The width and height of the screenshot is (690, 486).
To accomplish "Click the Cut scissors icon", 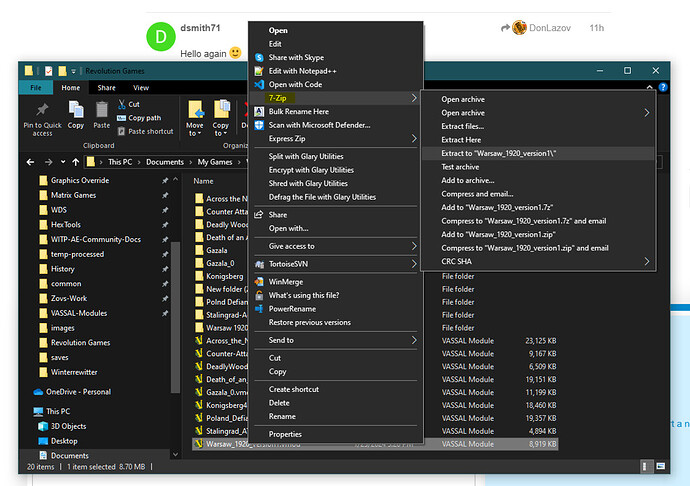I will coord(122,104).
